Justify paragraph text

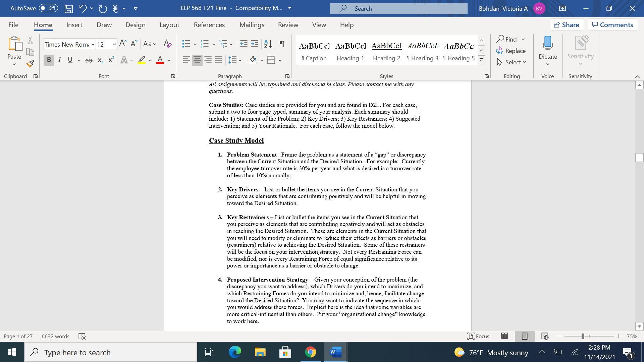[x=219, y=60]
